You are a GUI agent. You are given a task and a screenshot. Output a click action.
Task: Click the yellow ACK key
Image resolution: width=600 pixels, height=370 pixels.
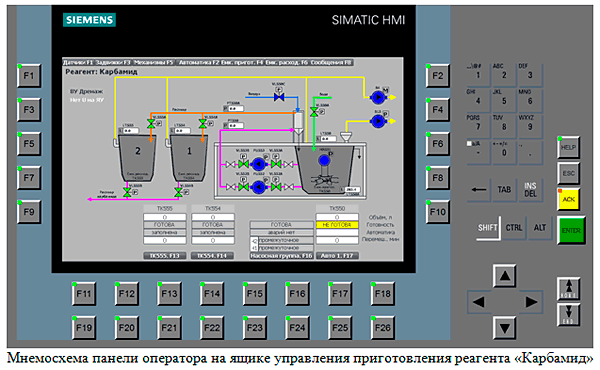pyautogui.click(x=568, y=199)
